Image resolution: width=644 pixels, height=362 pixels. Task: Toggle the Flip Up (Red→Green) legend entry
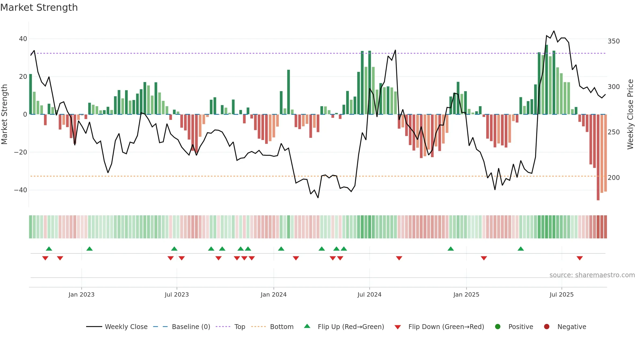344,327
